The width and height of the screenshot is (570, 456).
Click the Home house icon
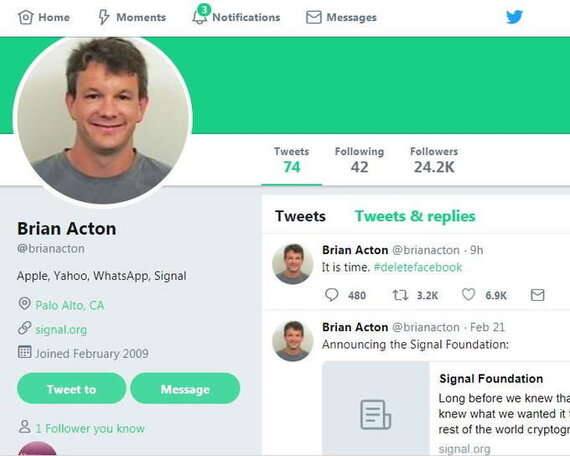click(25, 17)
